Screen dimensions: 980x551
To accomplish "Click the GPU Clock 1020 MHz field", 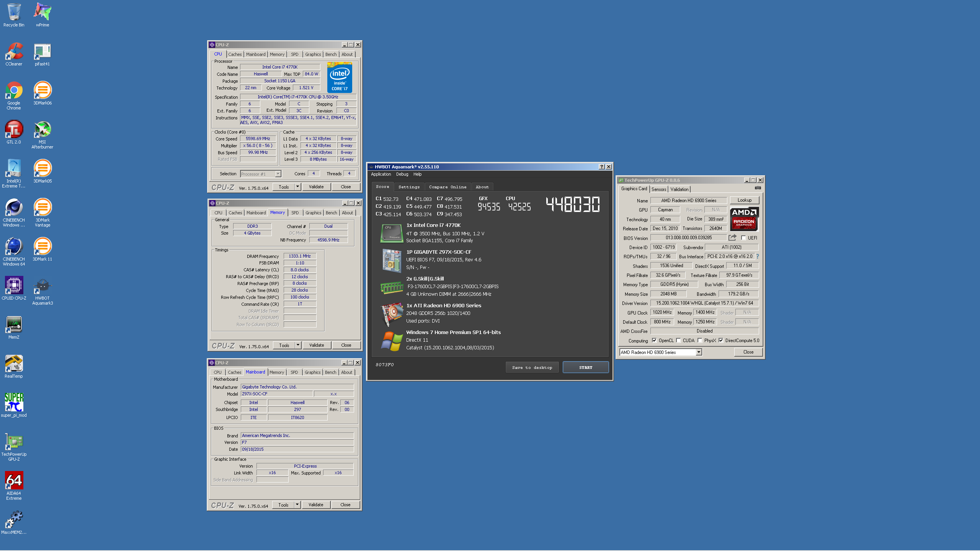I will (x=662, y=312).
